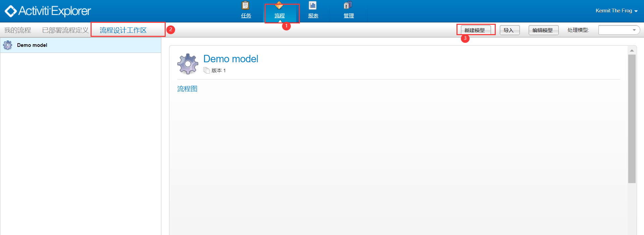Click the 处理模型 label
Viewport: 644px width, 235px height.
(578, 30)
